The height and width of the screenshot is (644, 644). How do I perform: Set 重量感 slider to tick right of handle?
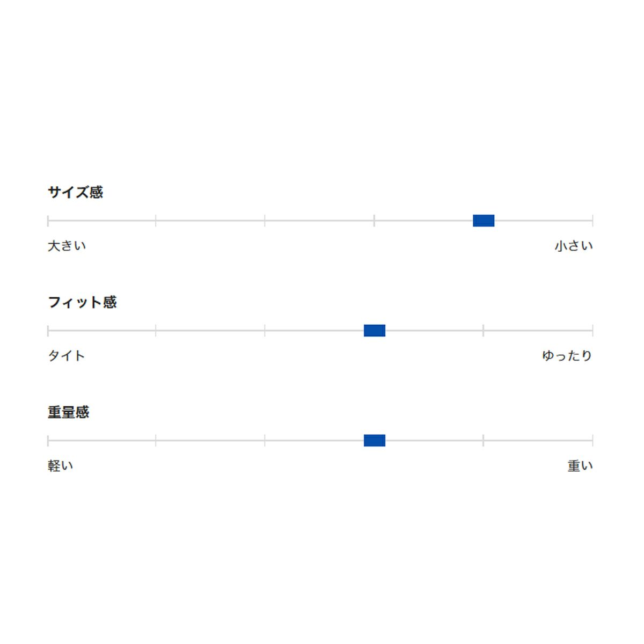483,441
